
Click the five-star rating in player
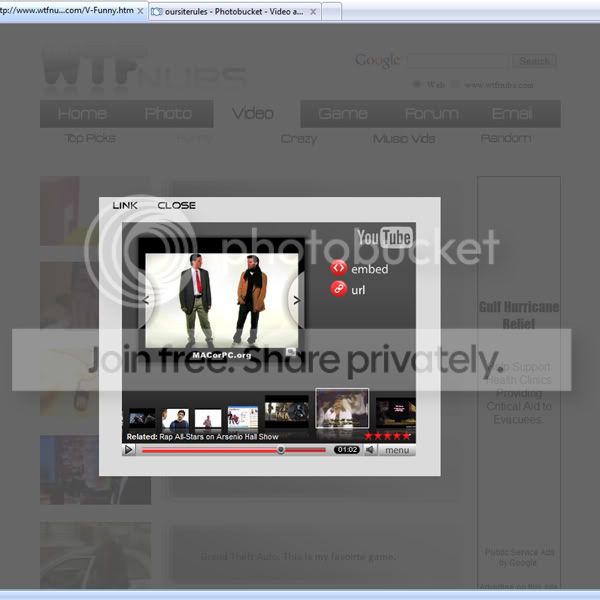[x=388, y=436]
